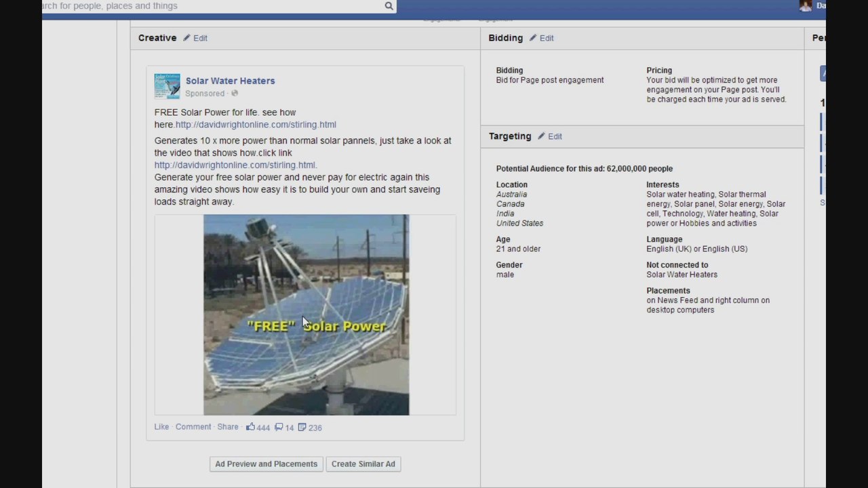Click the Like link under the ad
The image size is (868, 488).
161,427
